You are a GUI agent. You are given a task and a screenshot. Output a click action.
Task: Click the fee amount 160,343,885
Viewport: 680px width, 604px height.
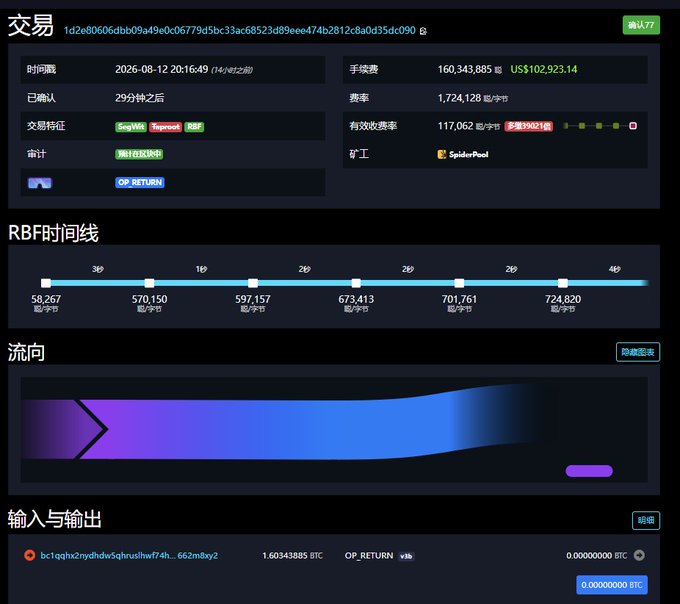464,69
